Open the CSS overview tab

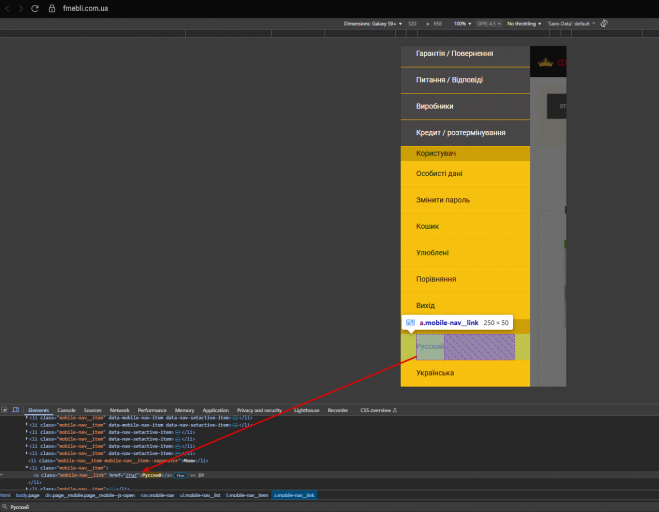point(378,410)
